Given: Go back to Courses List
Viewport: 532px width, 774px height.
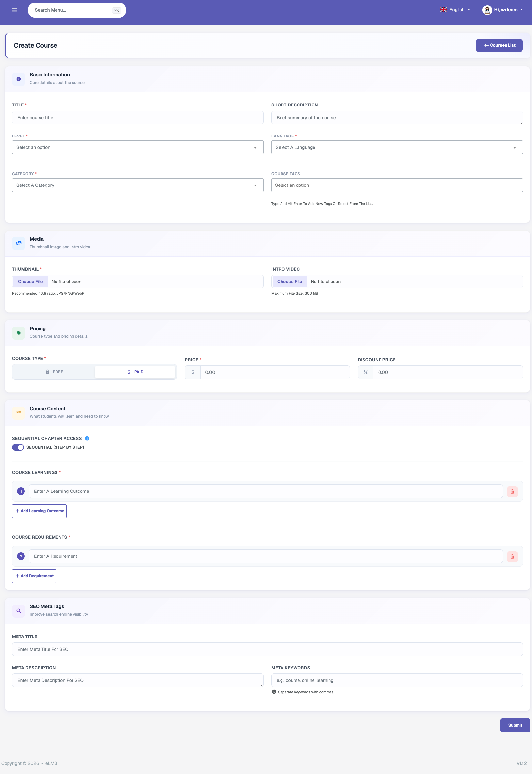Looking at the screenshot, I should (x=499, y=45).
